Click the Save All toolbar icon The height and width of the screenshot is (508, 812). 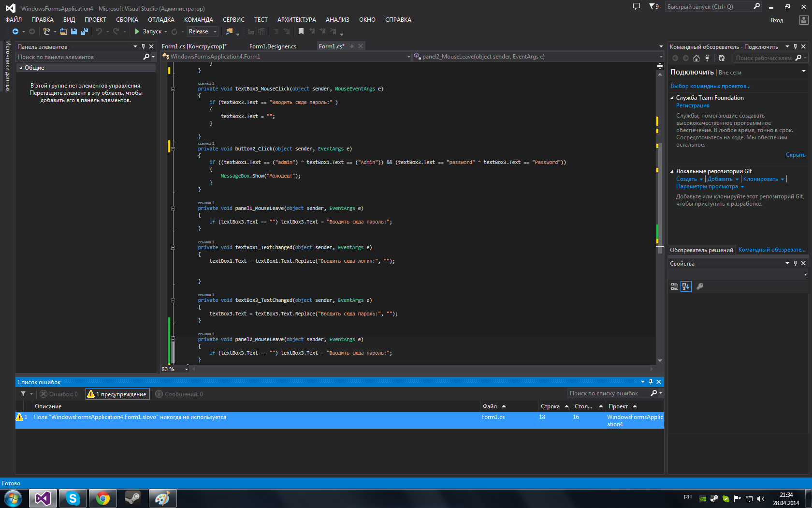[x=85, y=31]
